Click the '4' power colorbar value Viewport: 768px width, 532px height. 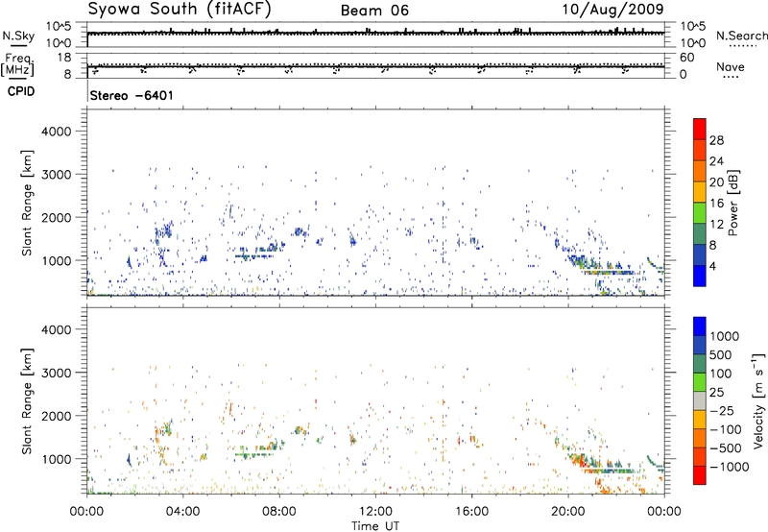pyautogui.click(x=712, y=266)
